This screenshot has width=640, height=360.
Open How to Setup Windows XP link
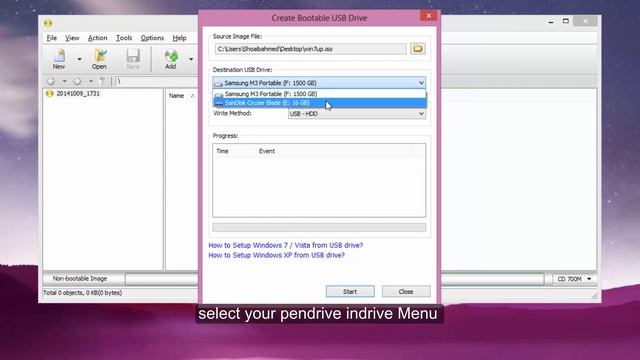[276, 255]
